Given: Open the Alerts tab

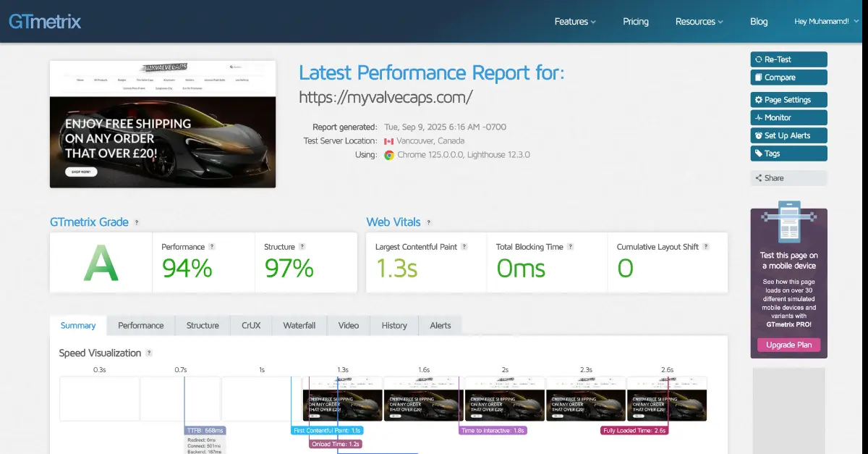Looking at the screenshot, I should pos(441,326).
